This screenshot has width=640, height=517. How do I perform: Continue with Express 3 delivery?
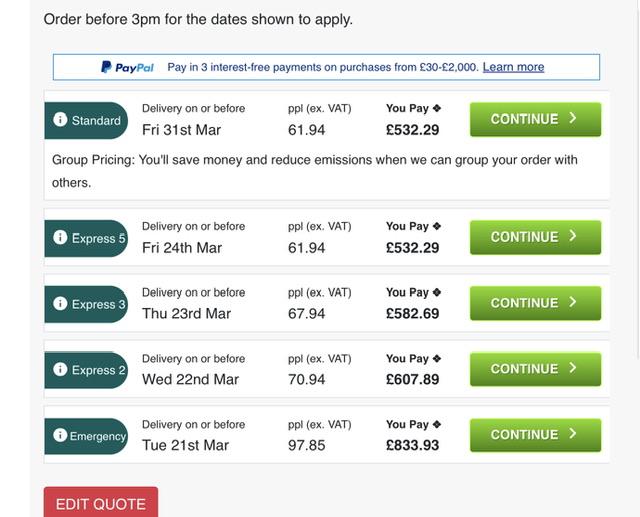[x=535, y=303]
